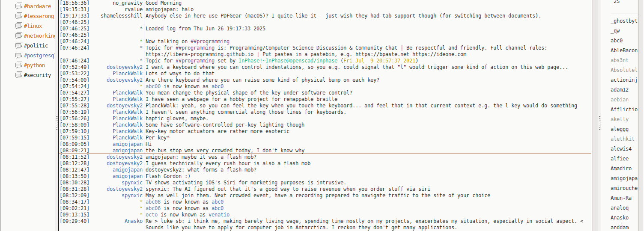This screenshot has width=644, height=231.
Task: Click the #lesswrong channel chat icon
Action: [18, 16]
